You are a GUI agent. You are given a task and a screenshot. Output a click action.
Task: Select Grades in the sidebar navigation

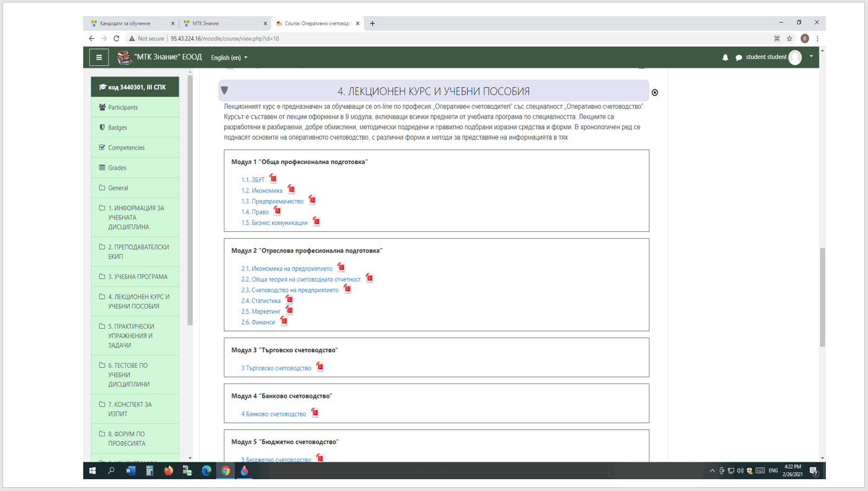(117, 168)
